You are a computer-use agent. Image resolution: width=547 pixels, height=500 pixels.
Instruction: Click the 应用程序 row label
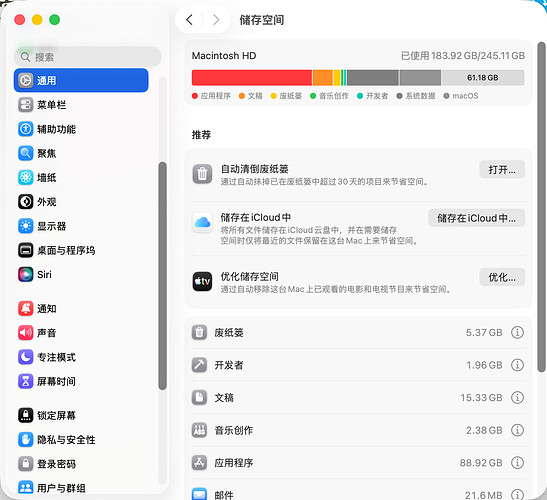pyautogui.click(x=234, y=463)
